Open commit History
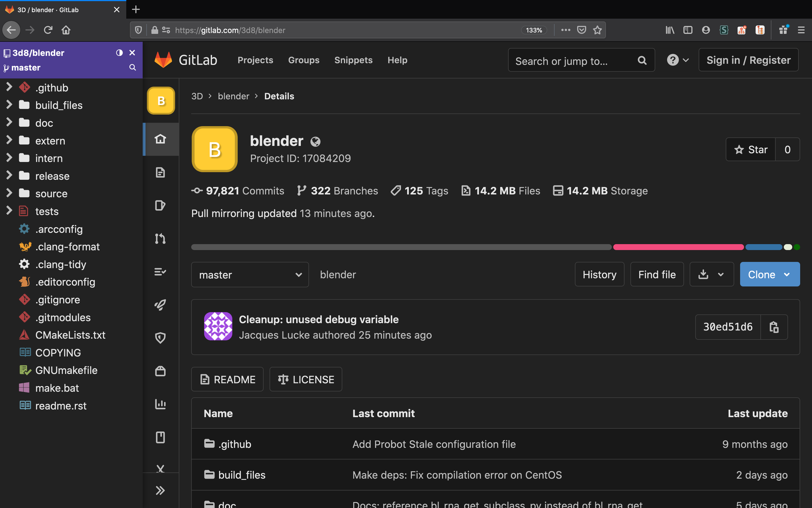The width and height of the screenshot is (812, 508). pos(599,274)
